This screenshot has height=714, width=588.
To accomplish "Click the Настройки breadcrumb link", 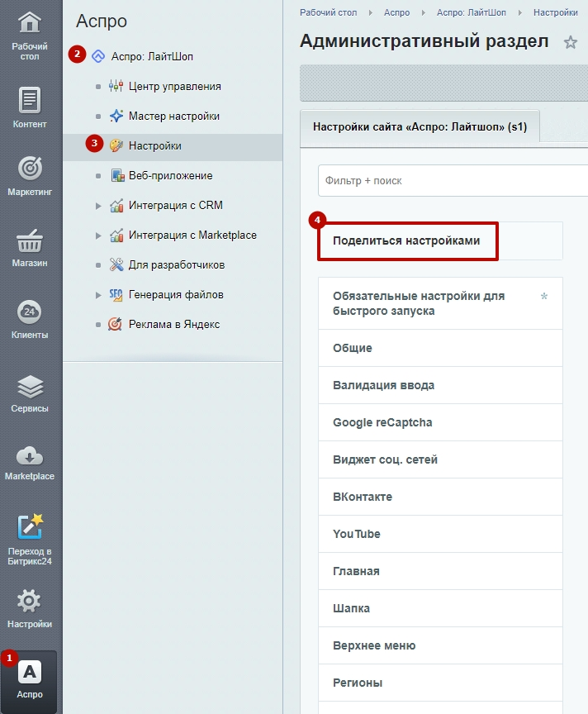I will tap(556, 12).
